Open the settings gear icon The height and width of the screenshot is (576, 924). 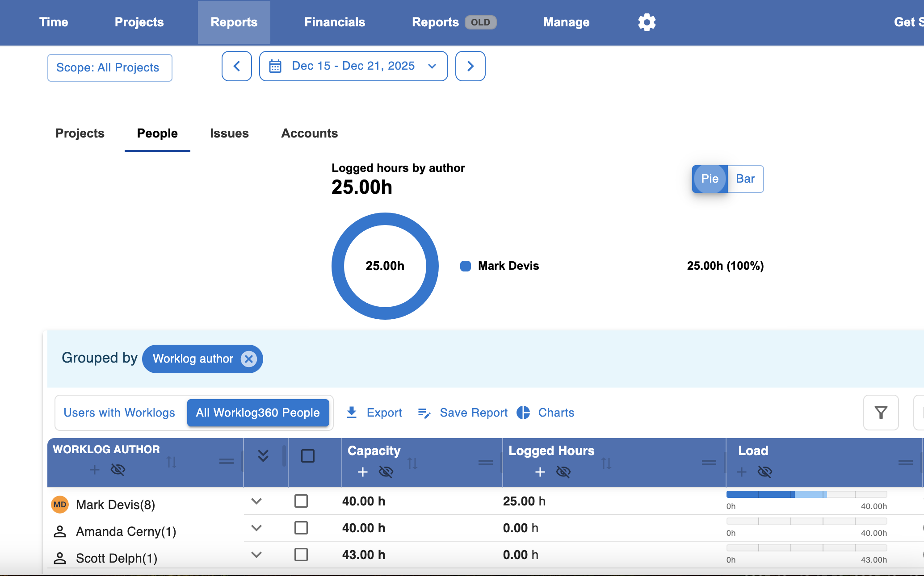click(x=647, y=22)
